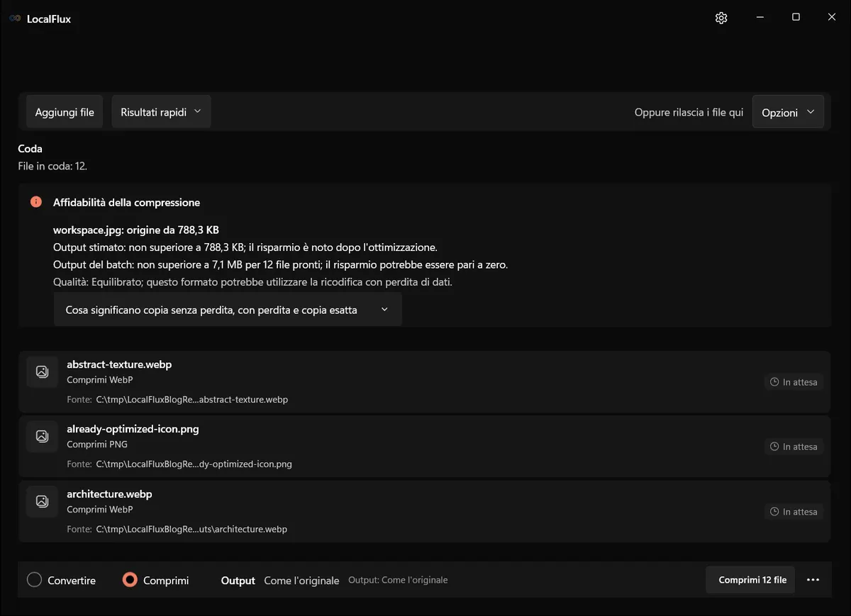
Task: Open the settings gear in title bar
Action: point(721,18)
